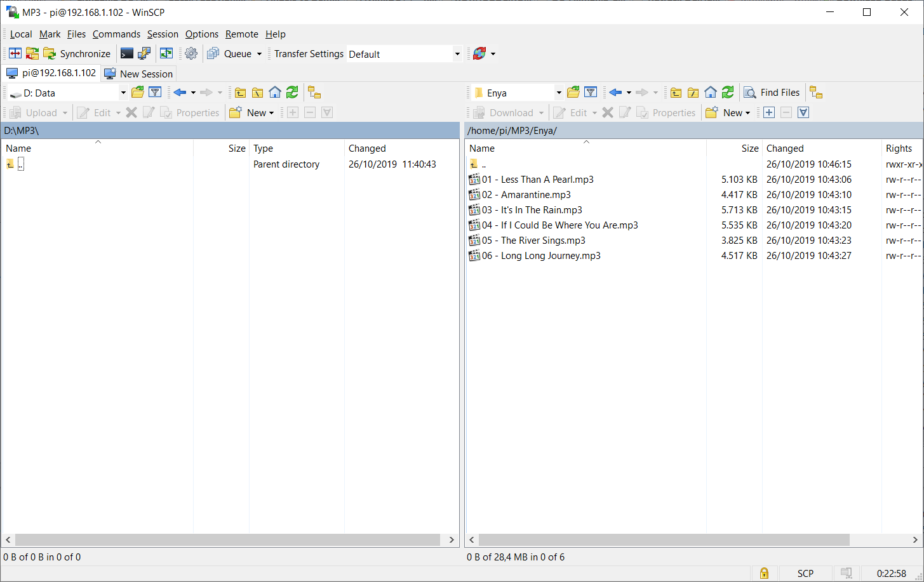Click the lock encryption icon in status bar

point(765,573)
